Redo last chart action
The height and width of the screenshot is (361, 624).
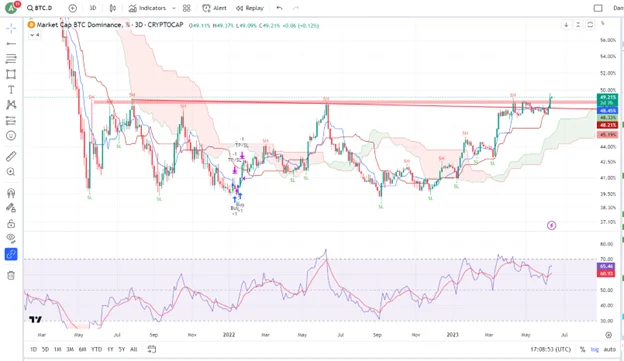pyautogui.click(x=296, y=8)
